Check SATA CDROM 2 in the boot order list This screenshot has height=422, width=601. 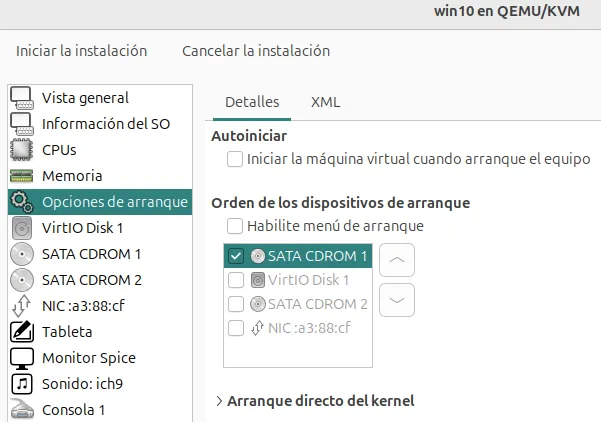(236, 304)
